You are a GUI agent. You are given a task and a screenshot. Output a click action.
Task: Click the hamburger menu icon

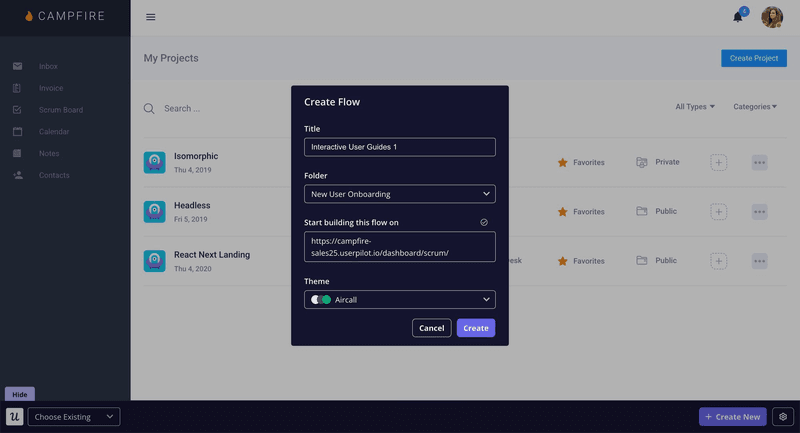tap(151, 17)
